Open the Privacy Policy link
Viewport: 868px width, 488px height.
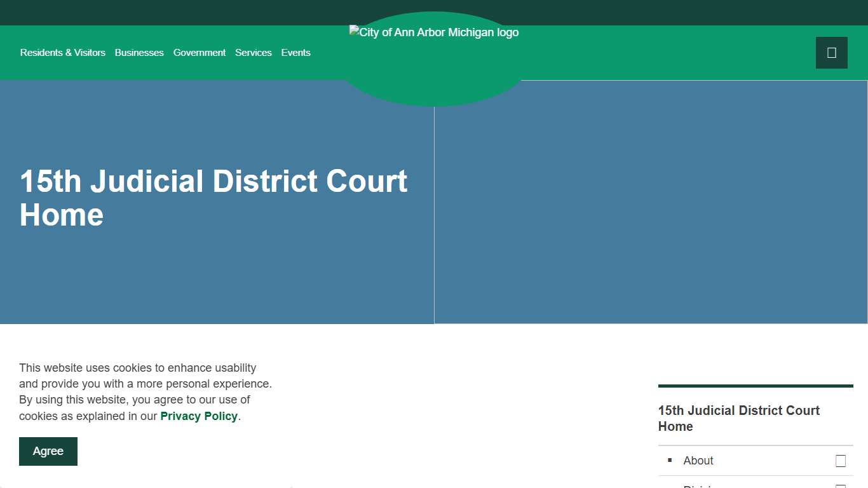(199, 416)
